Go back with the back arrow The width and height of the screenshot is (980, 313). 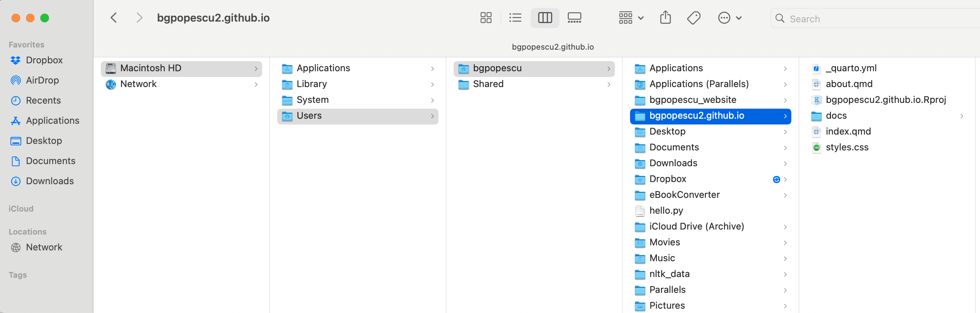click(x=113, y=18)
